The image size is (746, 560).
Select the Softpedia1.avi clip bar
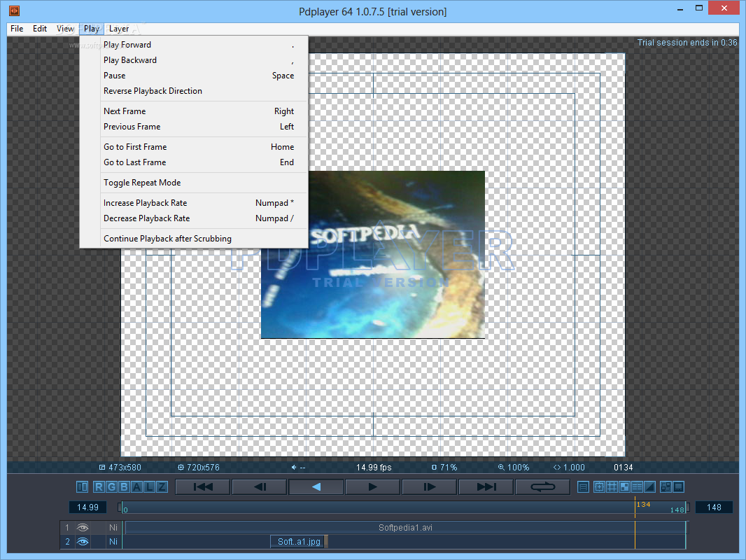click(x=405, y=527)
